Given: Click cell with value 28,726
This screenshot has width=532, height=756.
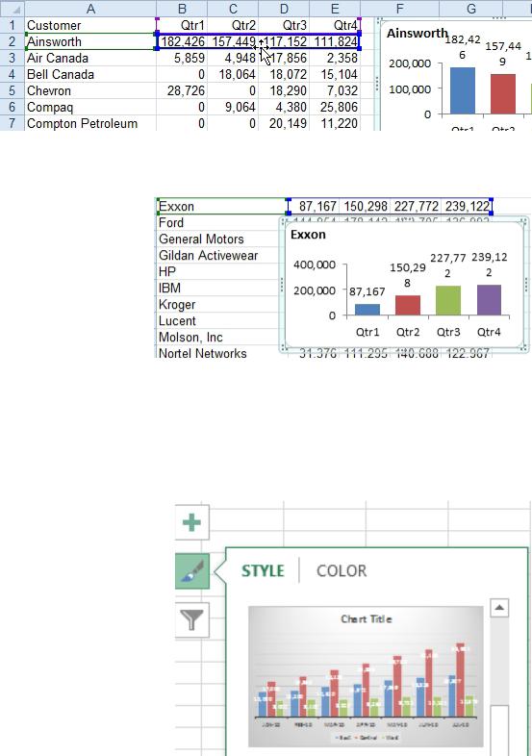Looking at the screenshot, I should (182, 90).
